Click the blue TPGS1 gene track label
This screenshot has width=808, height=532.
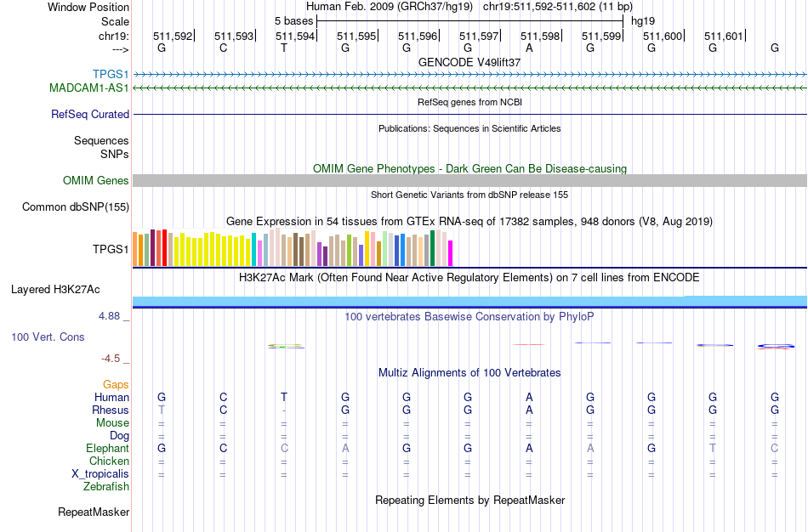tap(111, 74)
